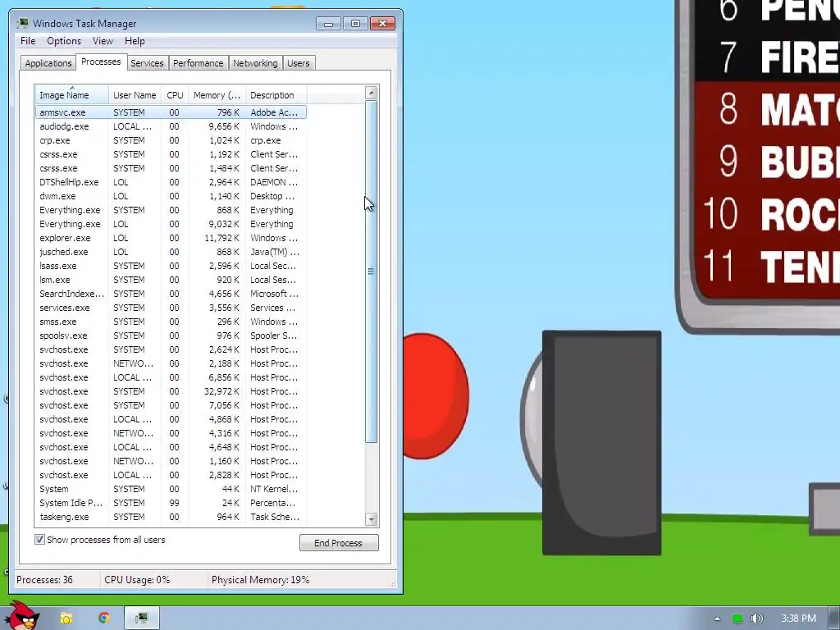840x630 pixels.
Task: Click the Task Manager taskbar button
Action: (x=141, y=618)
